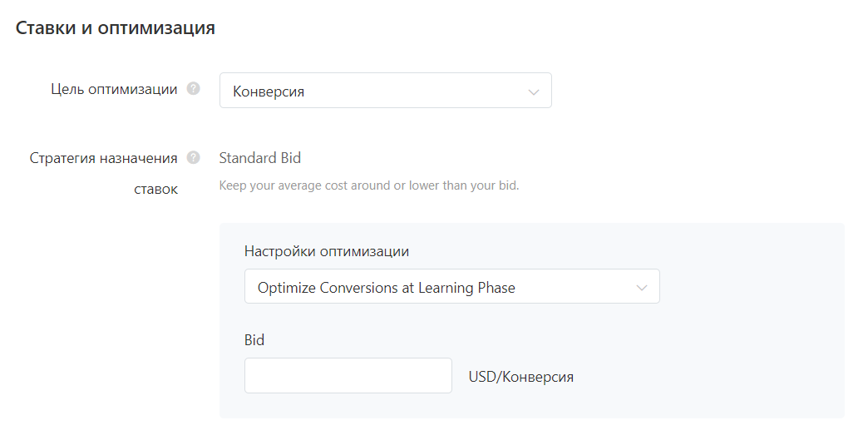
Task: Click the USD/Конверсия unit text
Action: coord(520,377)
